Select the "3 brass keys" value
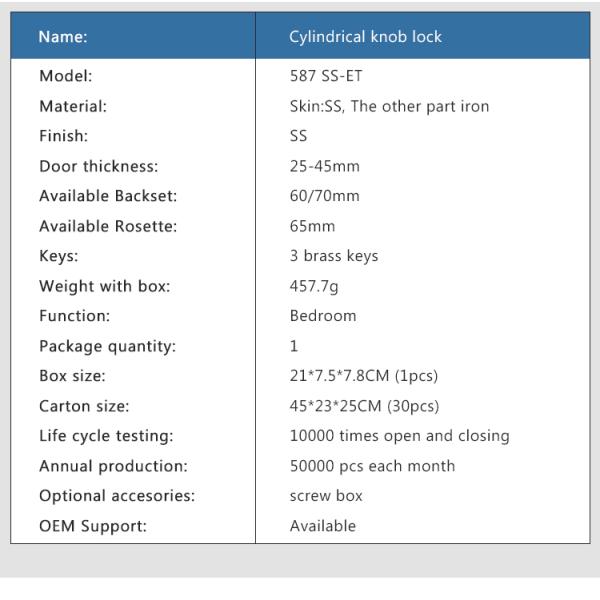Screen dimensions: 600x600 [334, 256]
